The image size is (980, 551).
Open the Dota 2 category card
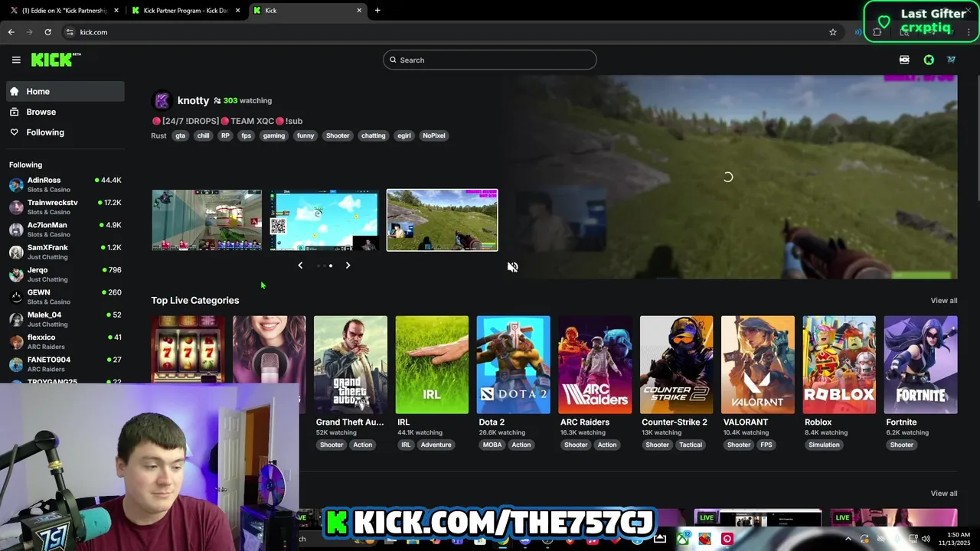tap(513, 365)
